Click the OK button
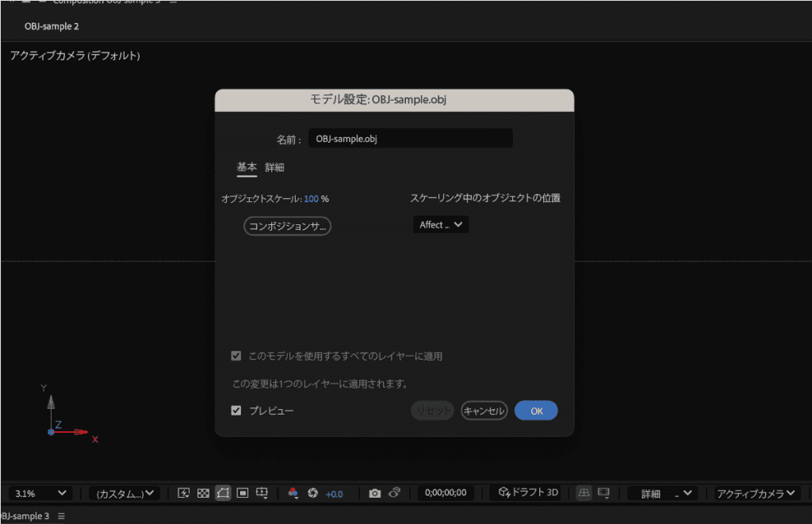 (x=536, y=411)
